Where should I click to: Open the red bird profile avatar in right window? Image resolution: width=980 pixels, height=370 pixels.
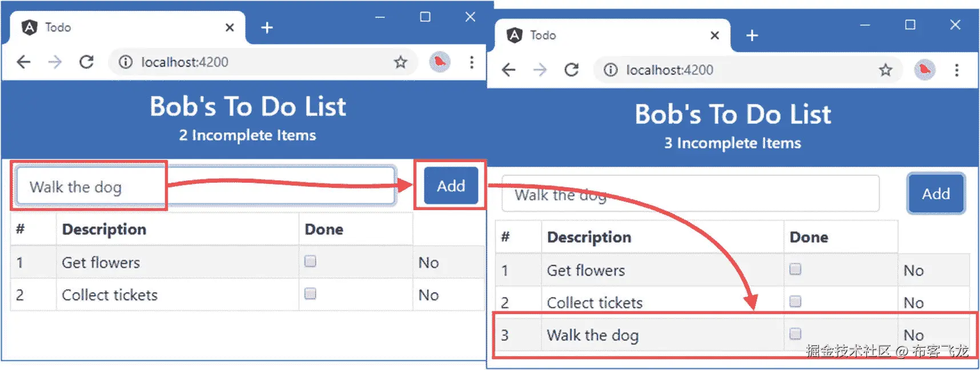coord(925,70)
